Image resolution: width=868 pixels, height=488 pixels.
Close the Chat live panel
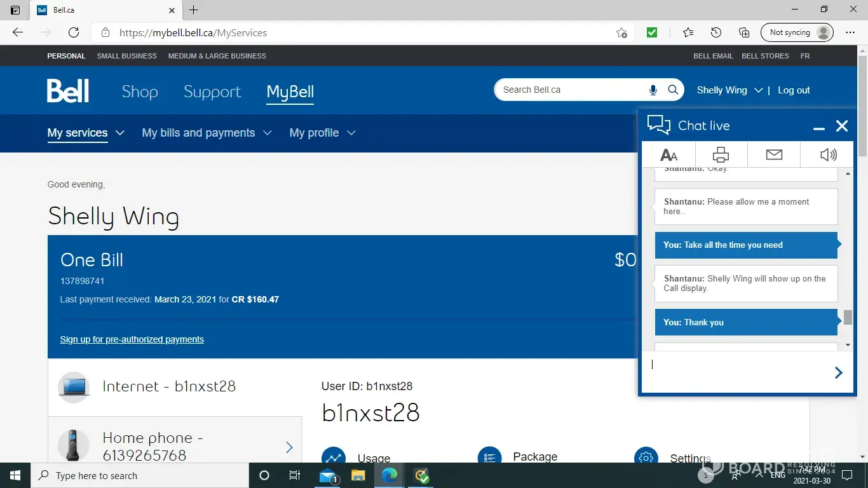(x=842, y=126)
